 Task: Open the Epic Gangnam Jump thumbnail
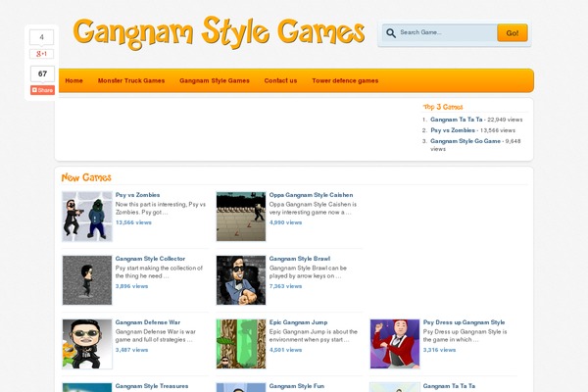point(241,344)
